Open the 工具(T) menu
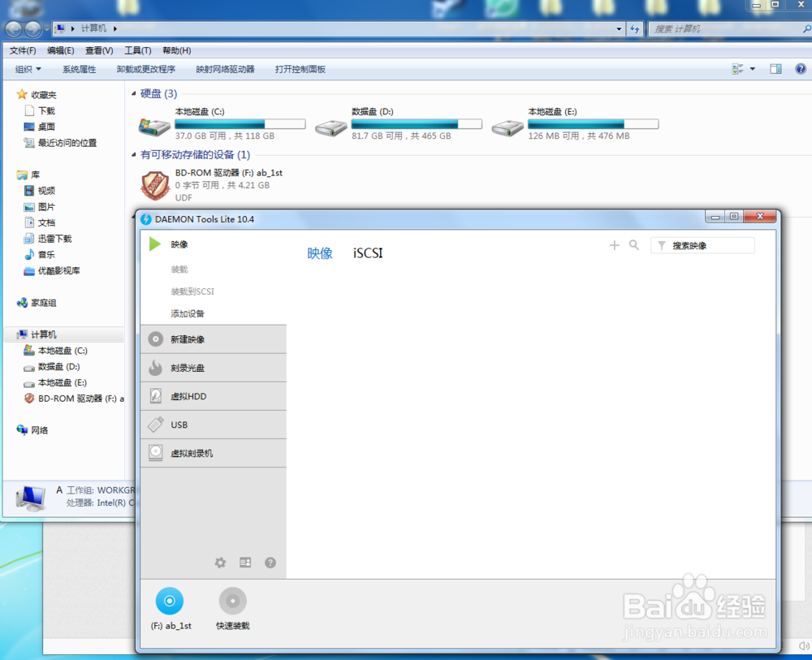 138,50
